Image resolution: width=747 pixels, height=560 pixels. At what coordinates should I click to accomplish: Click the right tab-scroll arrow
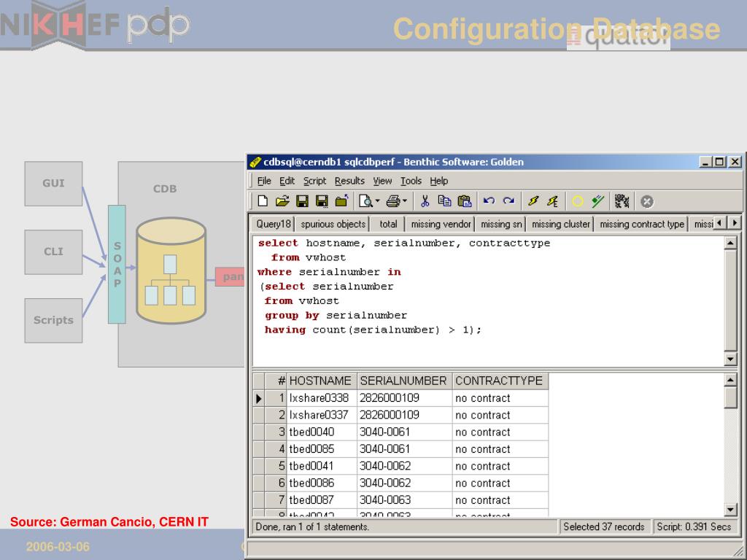734,223
